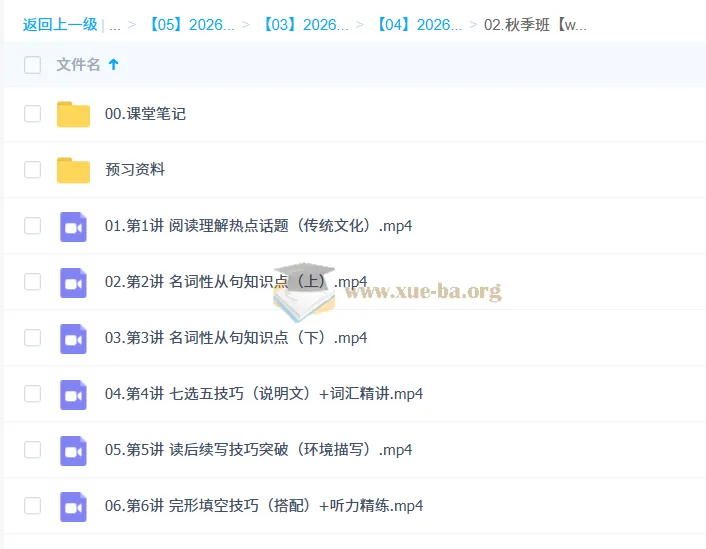Click video icon for 05.第5讲 读后续写技巧突破
Viewport: 706px width, 549px height.
(x=73, y=450)
